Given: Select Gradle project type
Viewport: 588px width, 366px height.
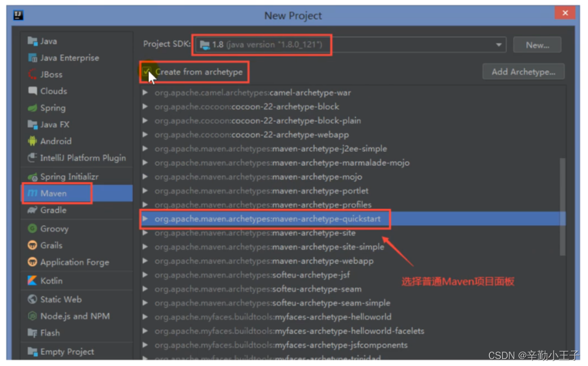Looking at the screenshot, I should [53, 210].
